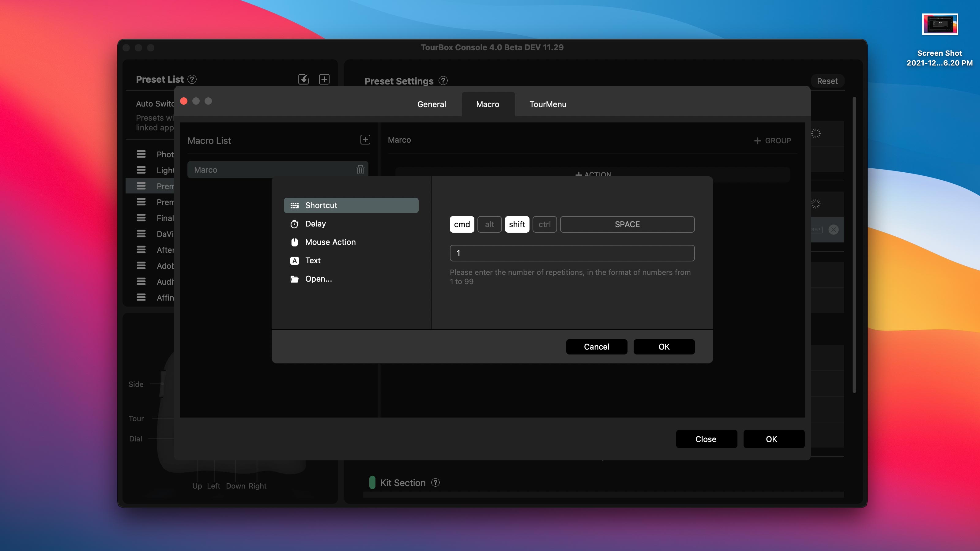Select the Marco macro list entry

pyautogui.click(x=278, y=170)
